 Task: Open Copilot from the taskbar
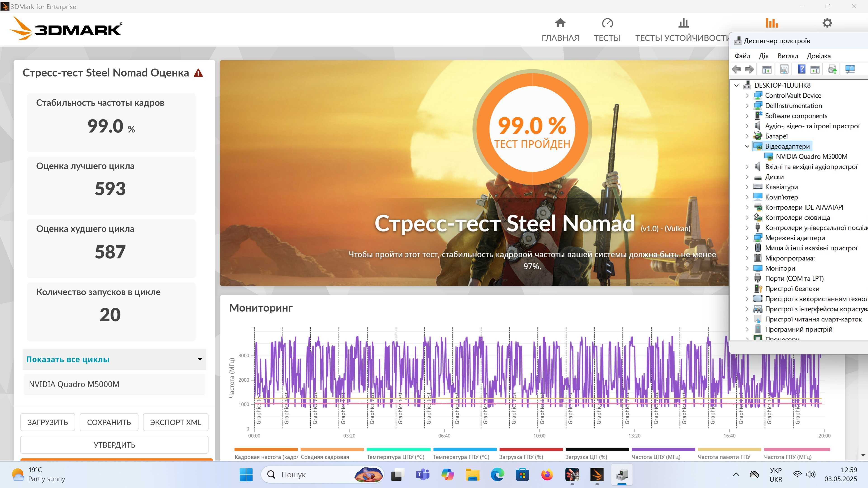click(x=448, y=474)
